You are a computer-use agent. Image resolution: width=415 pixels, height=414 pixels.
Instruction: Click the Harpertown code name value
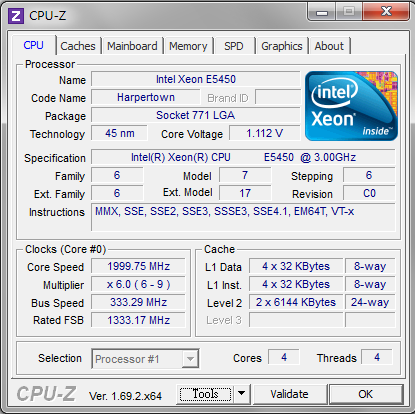(x=146, y=97)
